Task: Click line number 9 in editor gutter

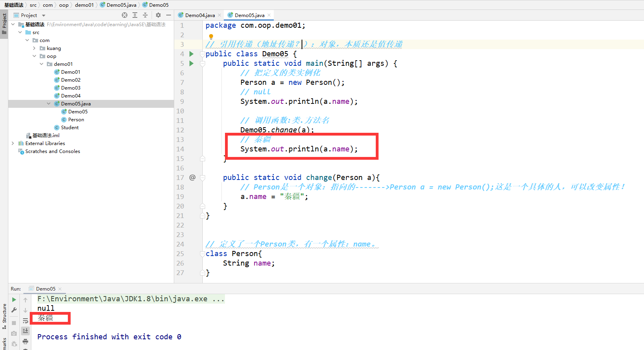Action: [x=182, y=101]
